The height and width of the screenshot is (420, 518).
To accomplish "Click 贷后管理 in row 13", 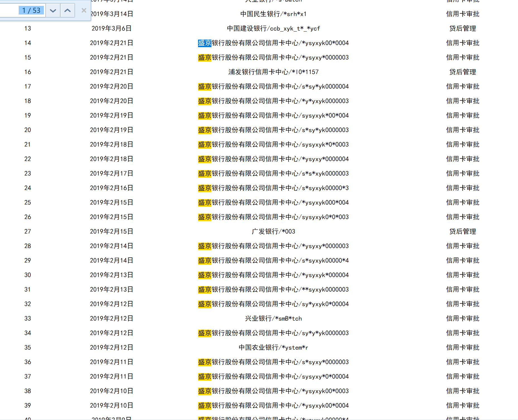I will click(x=463, y=28).
